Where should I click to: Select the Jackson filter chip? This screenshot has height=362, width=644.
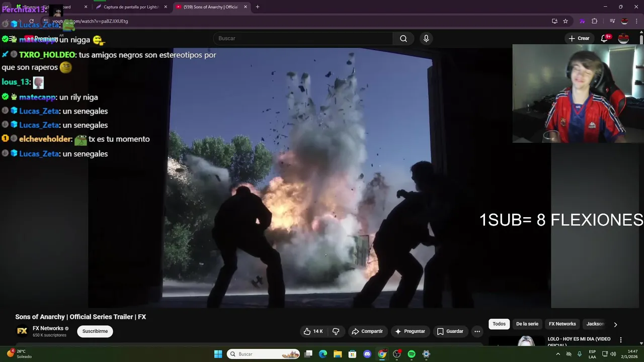coord(595,324)
